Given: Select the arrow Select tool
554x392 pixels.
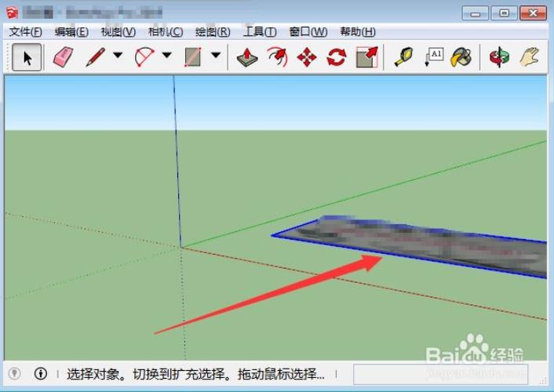Looking at the screenshot, I should [27, 57].
